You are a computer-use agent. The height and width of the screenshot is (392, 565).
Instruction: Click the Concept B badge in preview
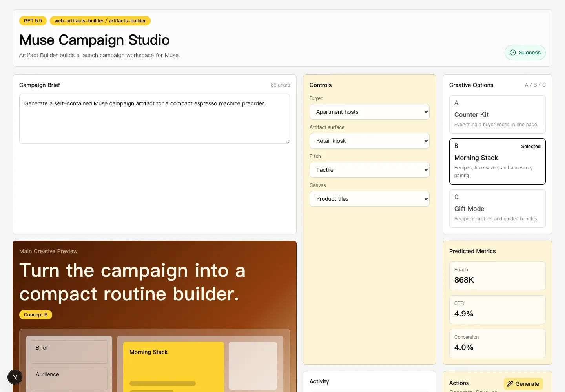coord(36,315)
